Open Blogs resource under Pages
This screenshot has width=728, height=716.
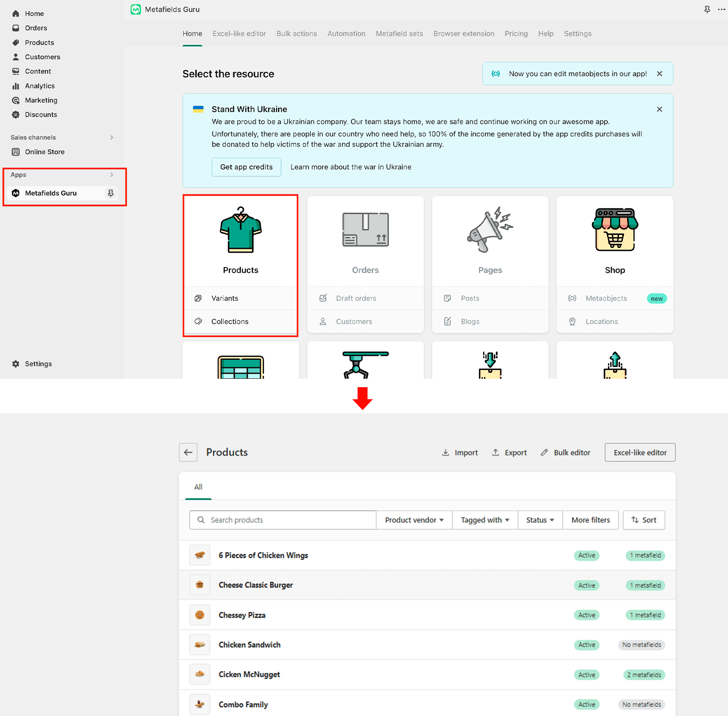(490, 321)
